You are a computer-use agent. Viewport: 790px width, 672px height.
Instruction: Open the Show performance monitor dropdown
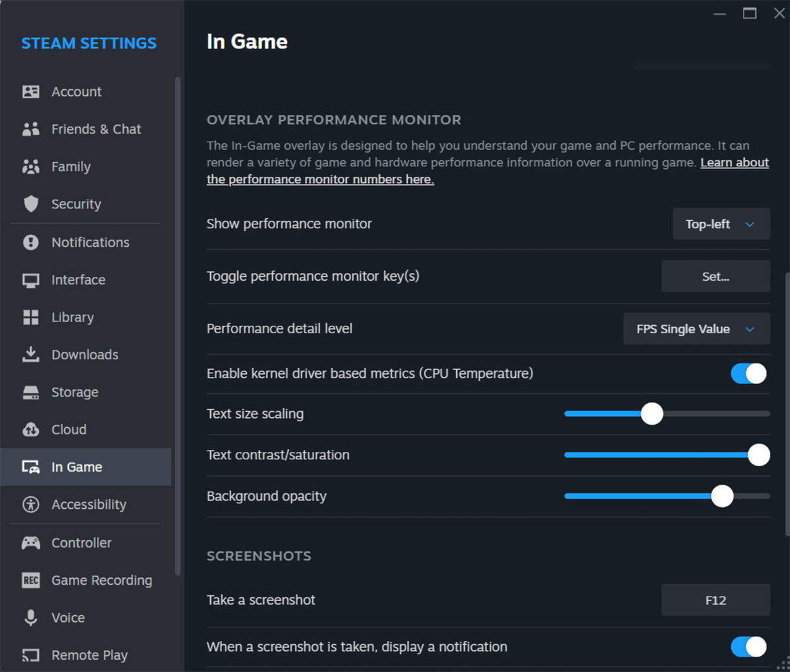721,224
